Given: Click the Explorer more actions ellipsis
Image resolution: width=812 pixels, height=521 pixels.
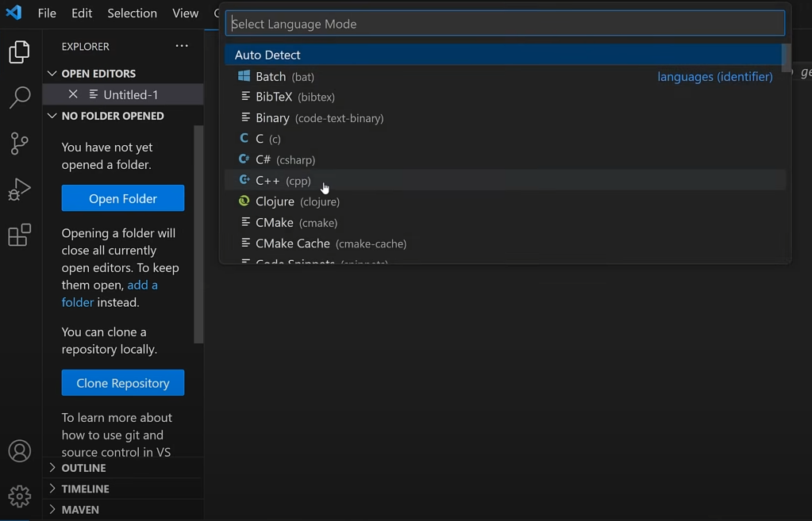Looking at the screenshot, I should click(x=181, y=46).
